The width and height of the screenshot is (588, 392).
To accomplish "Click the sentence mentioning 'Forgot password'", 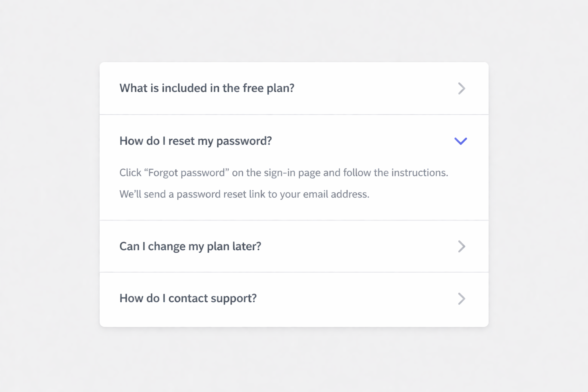I will 284,173.
